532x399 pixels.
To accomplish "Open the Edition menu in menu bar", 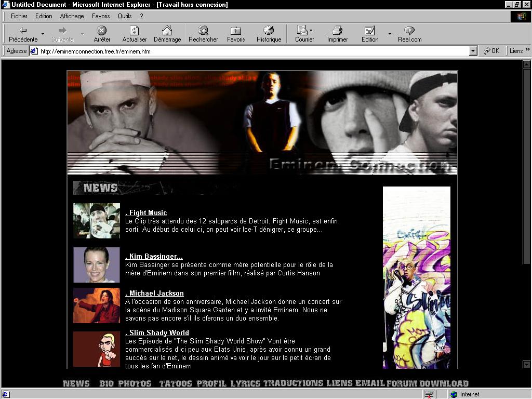I will [44, 16].
